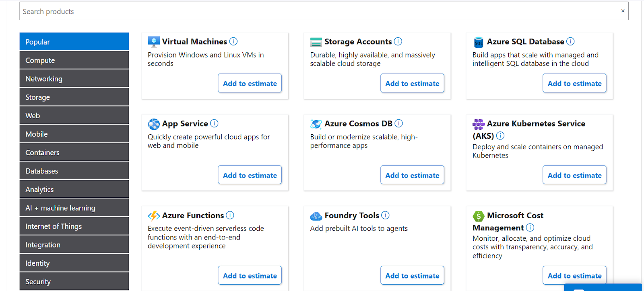
Task: Add Virtual Machines to estimate
Action: [x=250, y=83]
